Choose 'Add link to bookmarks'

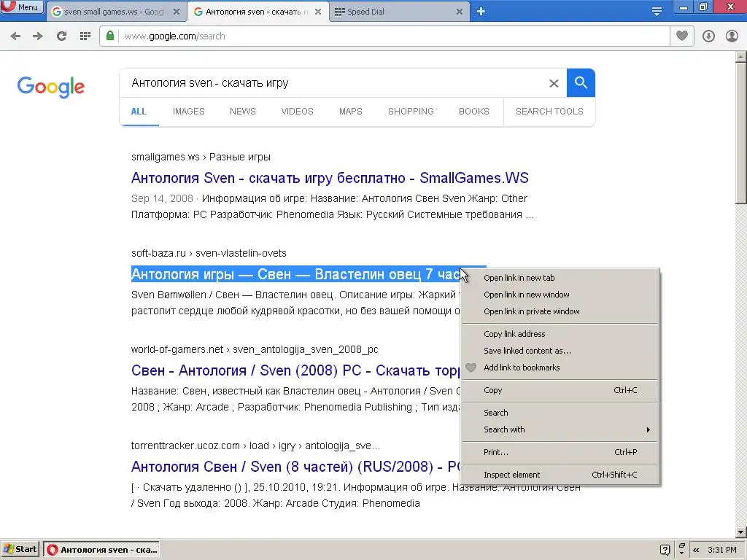coord(560,367)
